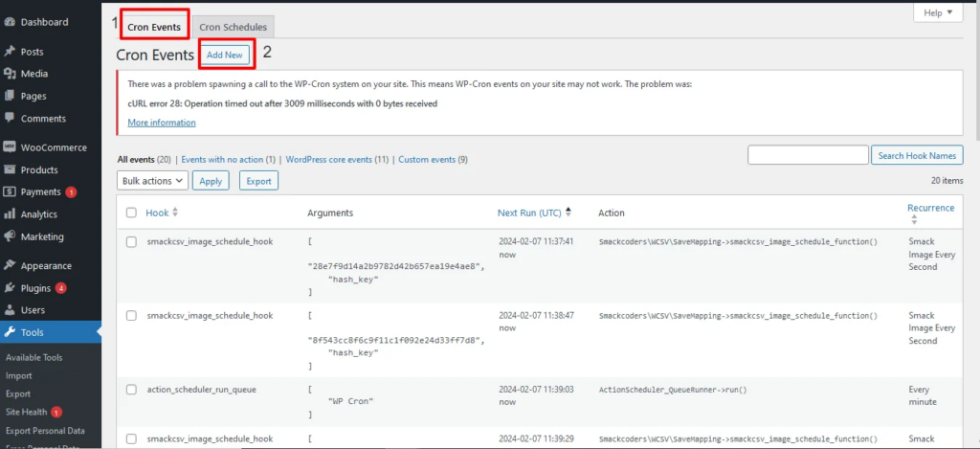
Task: Open Export Personal Data submenu item
Action: pyautogui.click(x=45, y=430)
